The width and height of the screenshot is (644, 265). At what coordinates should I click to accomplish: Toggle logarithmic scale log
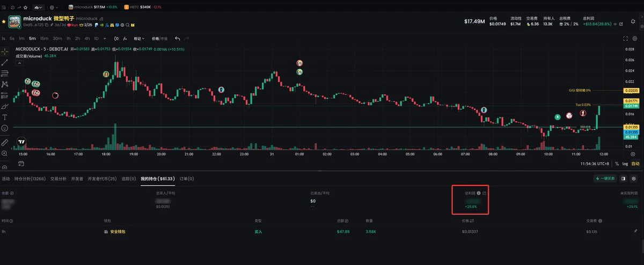click(625, 163)
